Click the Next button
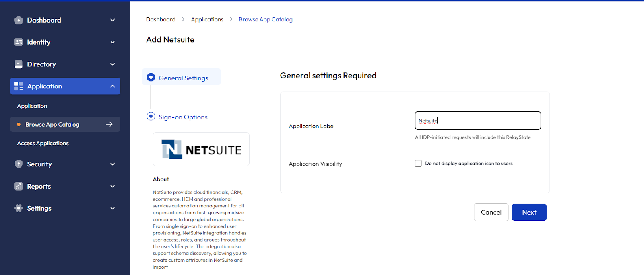The image size is (644, 275). pyautogui.click(x=529, y=212)
